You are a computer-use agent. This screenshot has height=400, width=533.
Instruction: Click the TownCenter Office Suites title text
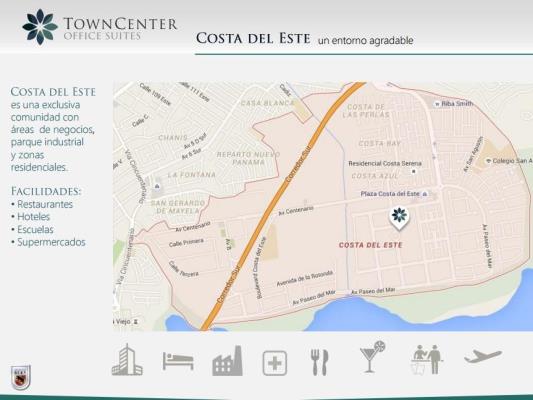[x=120, y=29]
